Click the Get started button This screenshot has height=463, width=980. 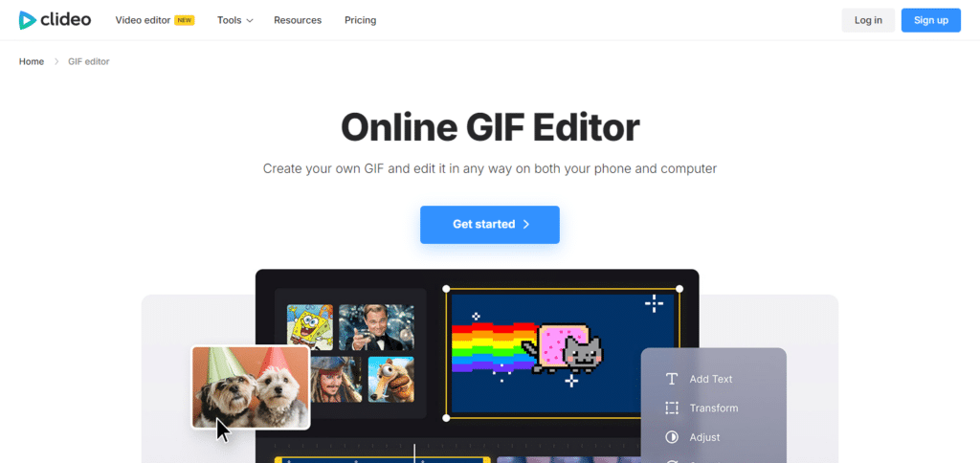489,224
